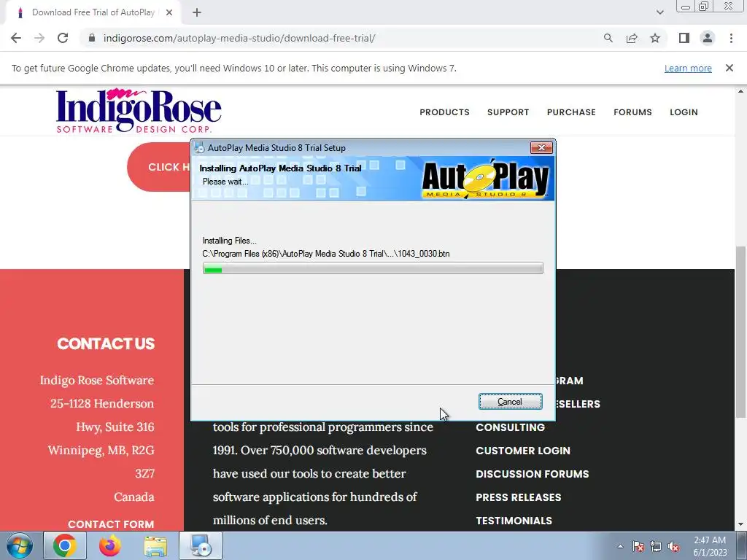Reload the page with the refresh icon
747x560 pixels.
[63, 38]
